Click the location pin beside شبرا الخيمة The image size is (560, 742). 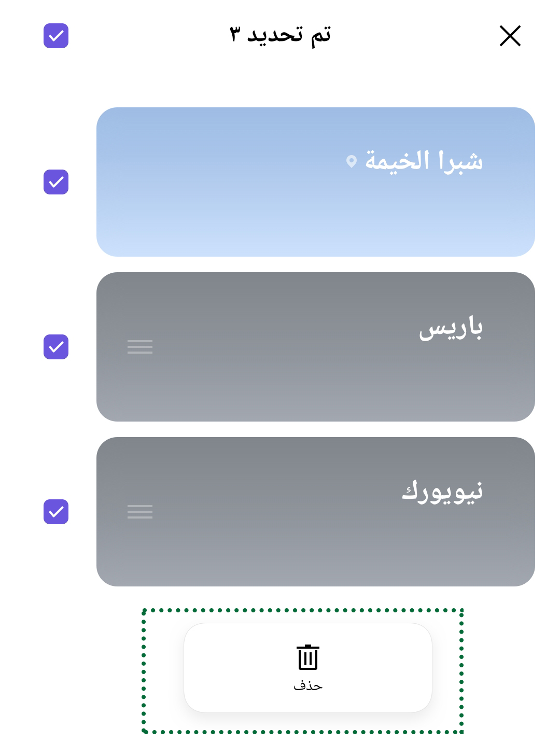[352, 161]
